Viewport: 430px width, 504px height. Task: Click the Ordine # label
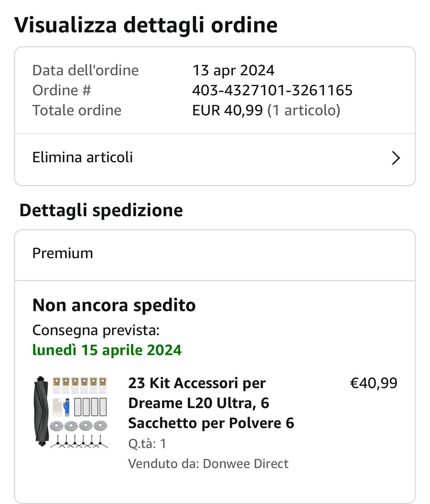(x=61, y=90)
